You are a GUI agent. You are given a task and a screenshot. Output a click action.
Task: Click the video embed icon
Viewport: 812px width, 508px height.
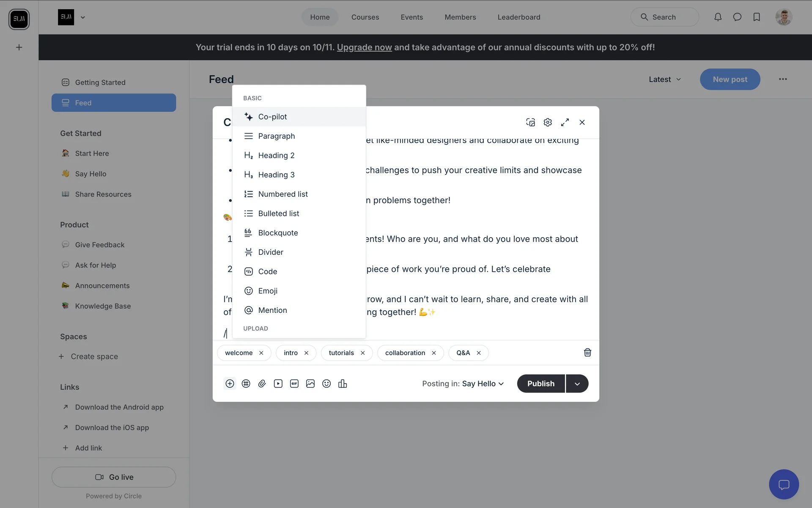pos(278,384)
